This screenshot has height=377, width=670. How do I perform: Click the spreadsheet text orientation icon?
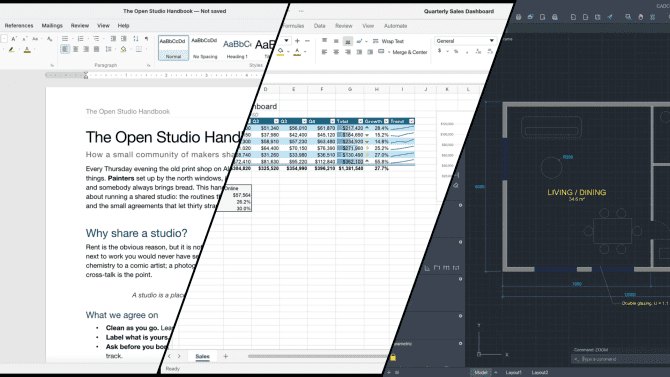point(359,41)
